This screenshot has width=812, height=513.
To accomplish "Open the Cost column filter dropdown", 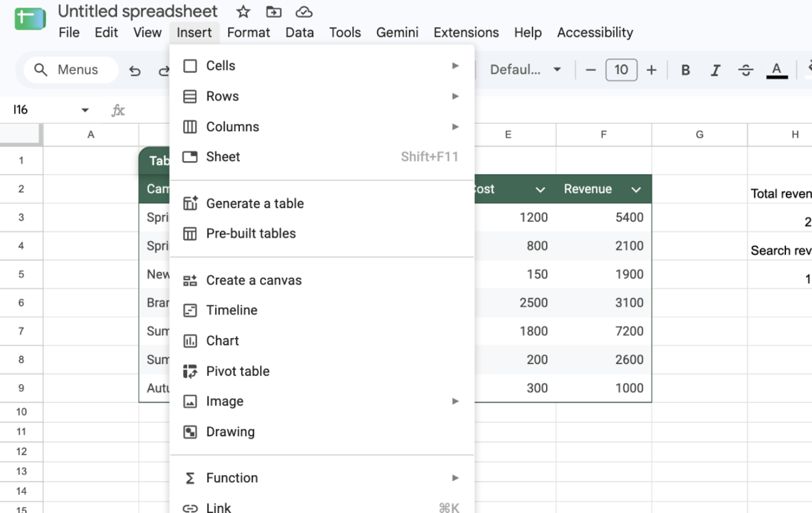I will [x=540, y=190].
